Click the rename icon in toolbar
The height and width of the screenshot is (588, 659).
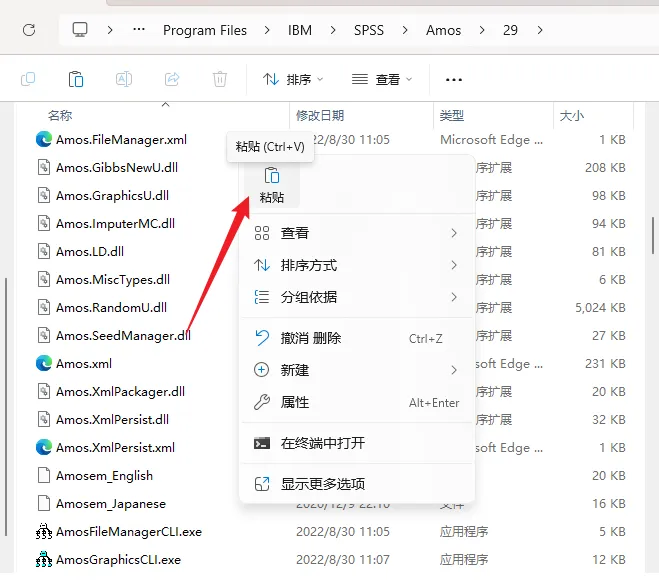click(x=124, y=79)
